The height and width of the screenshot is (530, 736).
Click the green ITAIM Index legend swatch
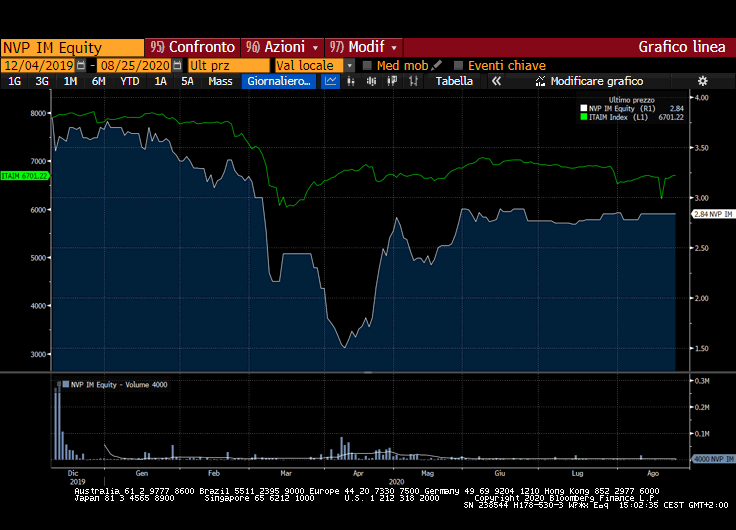pyautogui.click(x=583, y=117)
